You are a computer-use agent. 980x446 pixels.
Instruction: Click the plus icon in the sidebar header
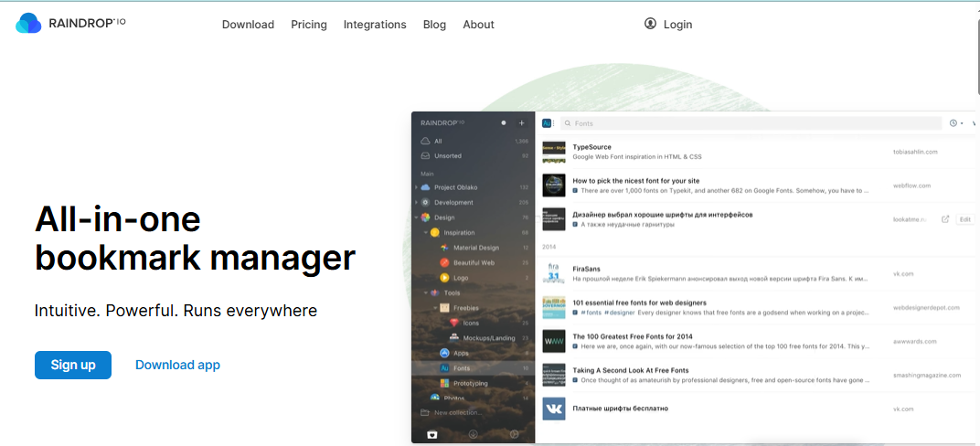[x=522, y=122]
